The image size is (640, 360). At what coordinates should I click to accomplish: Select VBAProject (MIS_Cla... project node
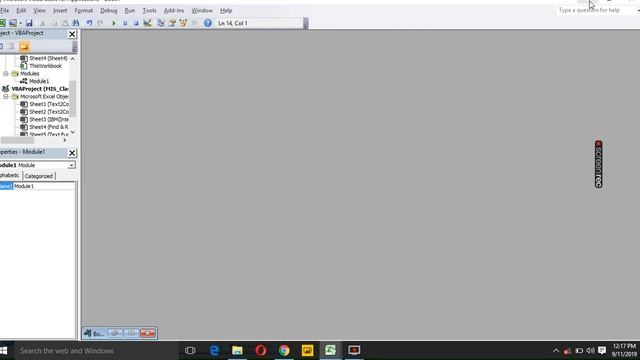pyautogui.click(x=40, y=89)
